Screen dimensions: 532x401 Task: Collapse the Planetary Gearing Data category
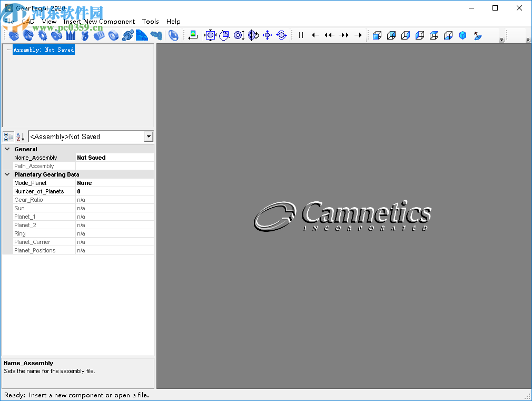(x=7, y=174)
